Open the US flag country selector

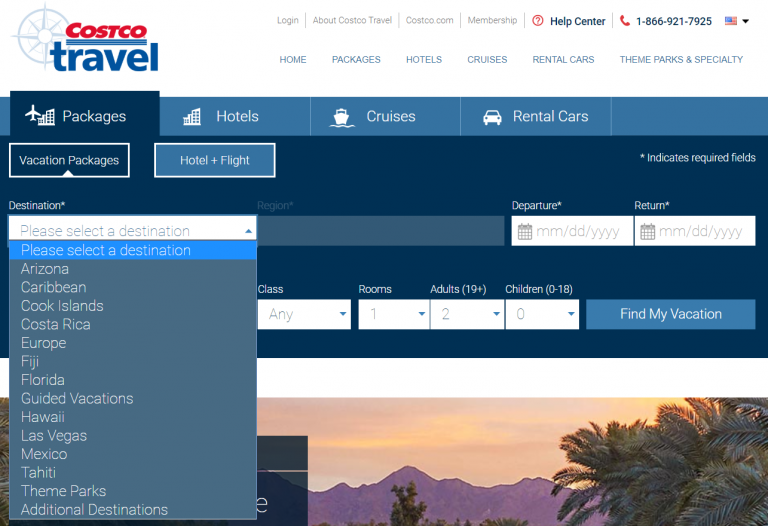pos(737,21)
